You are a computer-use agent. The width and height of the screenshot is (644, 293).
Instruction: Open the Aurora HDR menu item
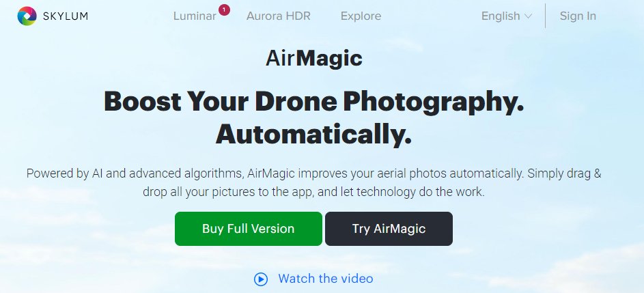coord(279,16)
